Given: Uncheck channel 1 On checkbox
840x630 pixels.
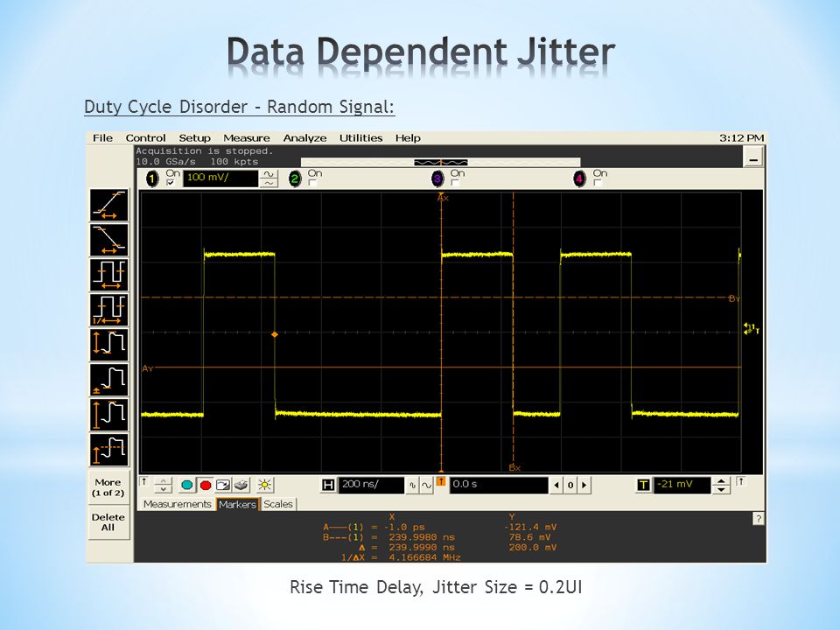Looking at the screenshot, I should click(x=171, y=183).
